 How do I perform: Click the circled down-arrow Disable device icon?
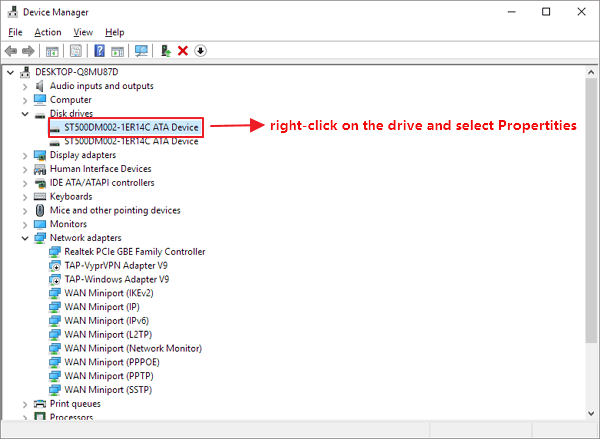200,51
